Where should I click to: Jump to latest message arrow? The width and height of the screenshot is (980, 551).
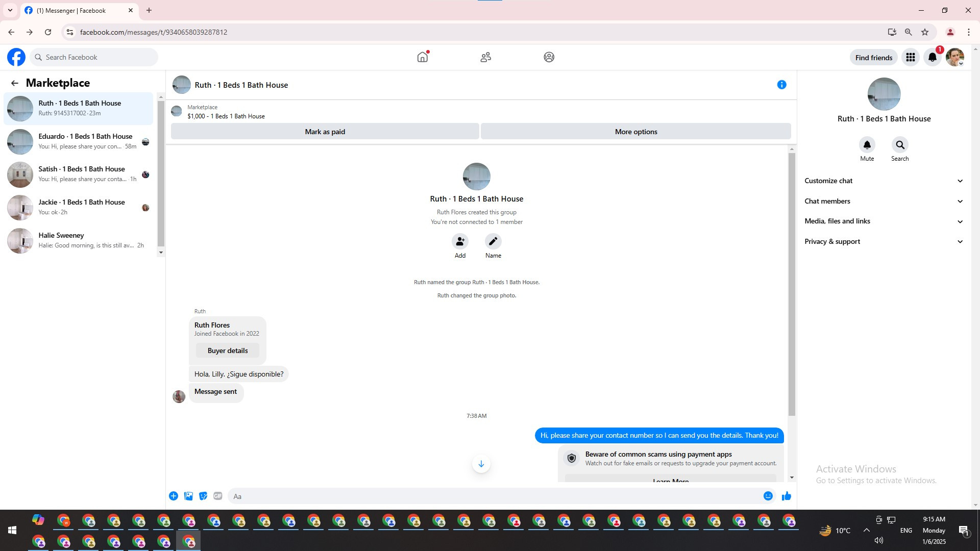(481, 464)
